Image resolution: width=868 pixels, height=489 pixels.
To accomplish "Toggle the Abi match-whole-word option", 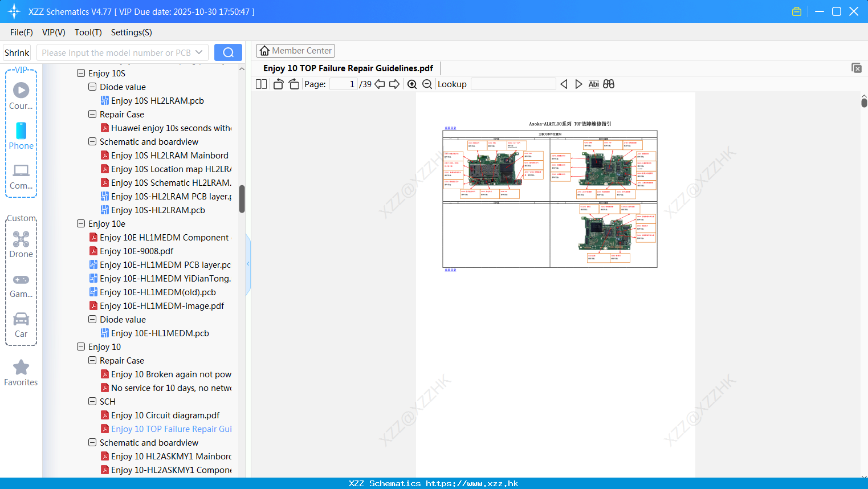I will point(594,84).
